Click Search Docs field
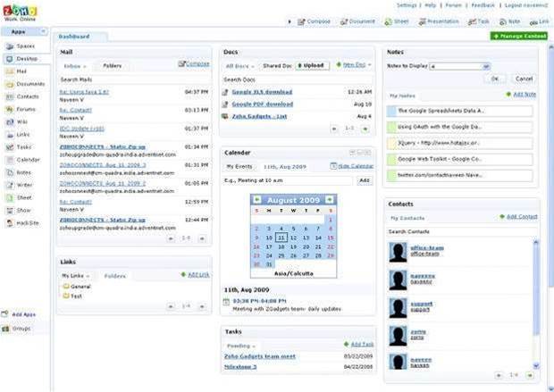554x392 pixels. tap(297, 79)
